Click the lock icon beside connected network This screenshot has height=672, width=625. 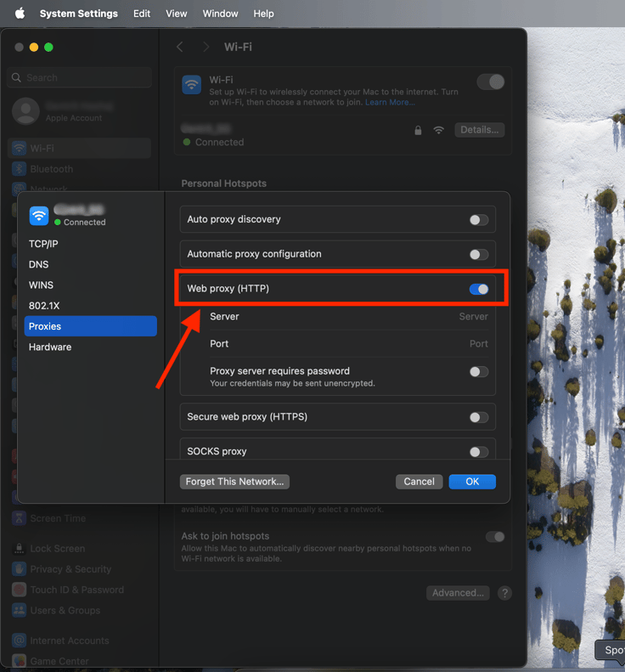point(418,130)
